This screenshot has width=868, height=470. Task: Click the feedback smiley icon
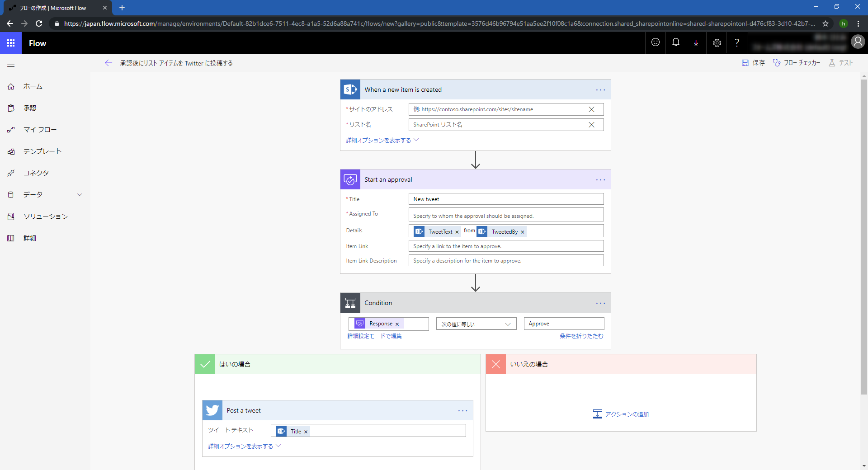pos(656,42)
